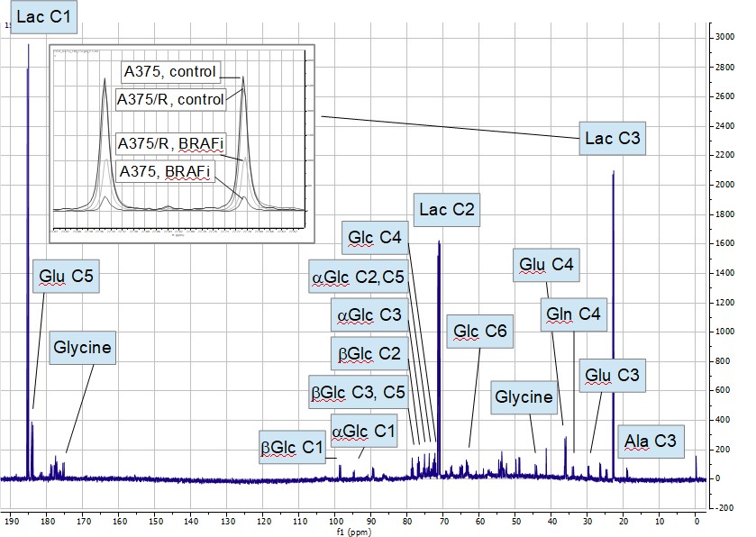Click the βGlc C2 annotation
This screenshot has width=756, height=537.
(x=369, y=354)
